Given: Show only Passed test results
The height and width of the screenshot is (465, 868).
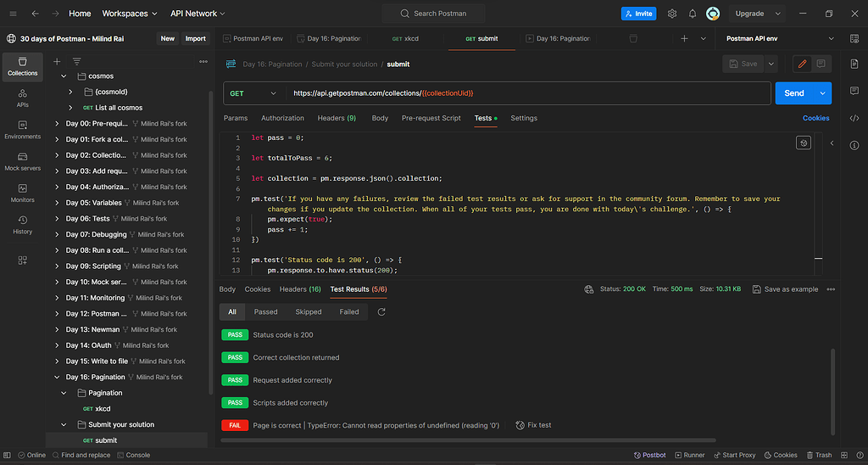Looking at the screenshot, I should (x=265, y=311).
